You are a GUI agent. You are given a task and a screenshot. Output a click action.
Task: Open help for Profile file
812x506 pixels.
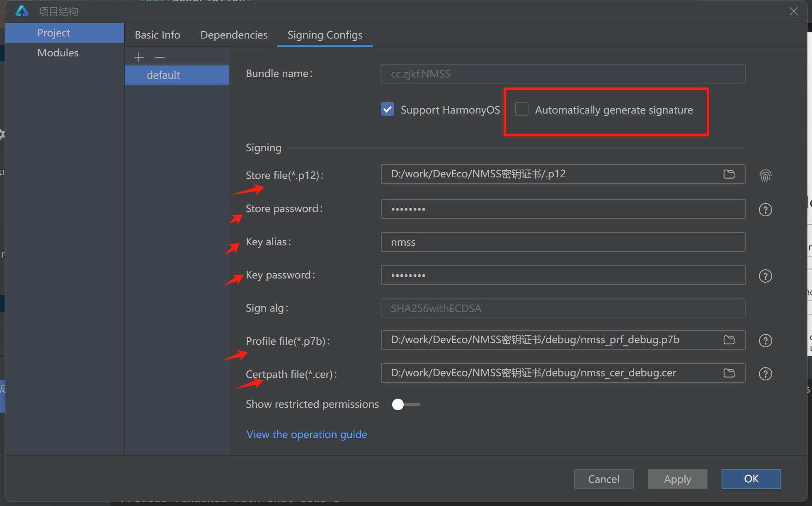point(765,341)
